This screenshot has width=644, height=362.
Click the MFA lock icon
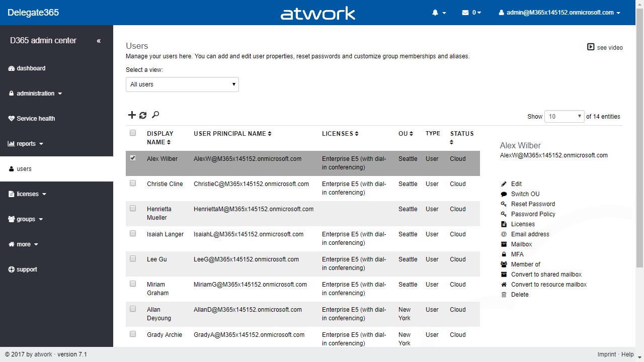point(504,254)
